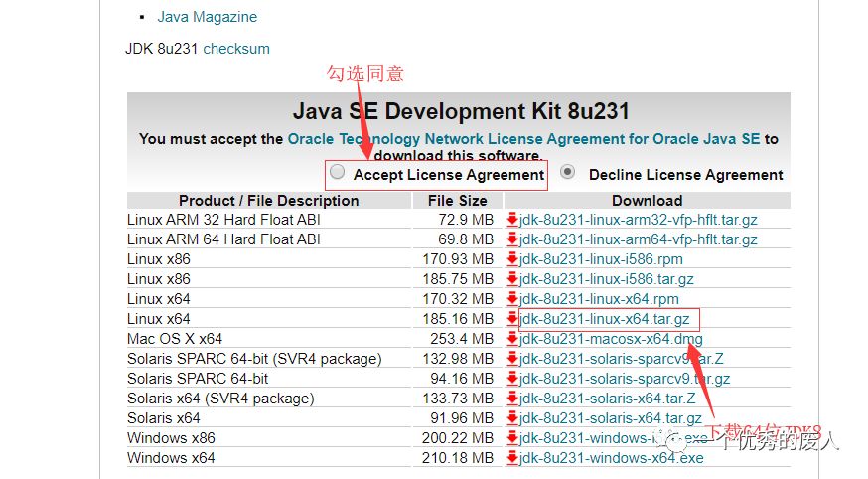Download jdk-8u231-linux-arm64-vfp-hflt.tar.gz
Image resolution: width=868 pixels, height=479 pixels.
pos(639,239)
